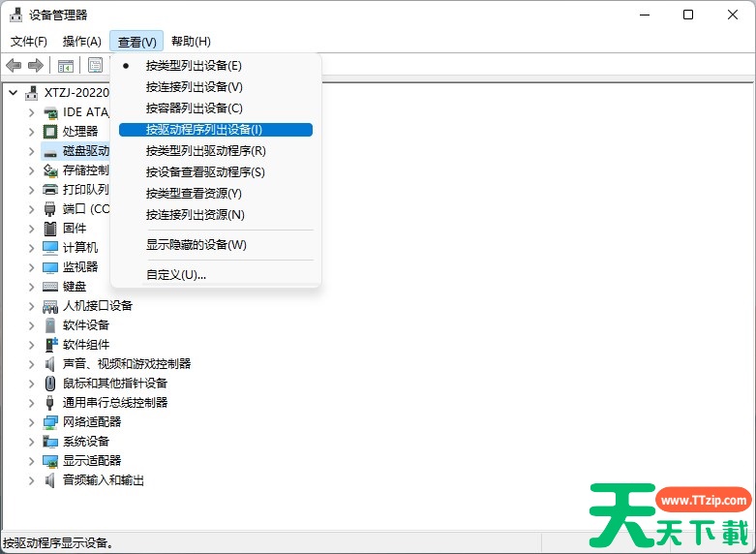Viewport: 756px width, 554px height.
Task: Open the 操作(A) menu
Action: [82, 42]
